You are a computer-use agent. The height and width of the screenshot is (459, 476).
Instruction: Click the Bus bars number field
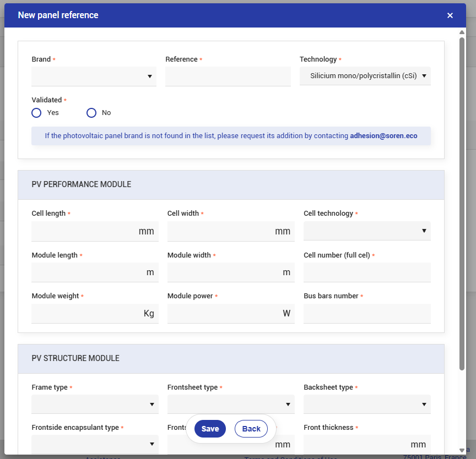[367, 314]
